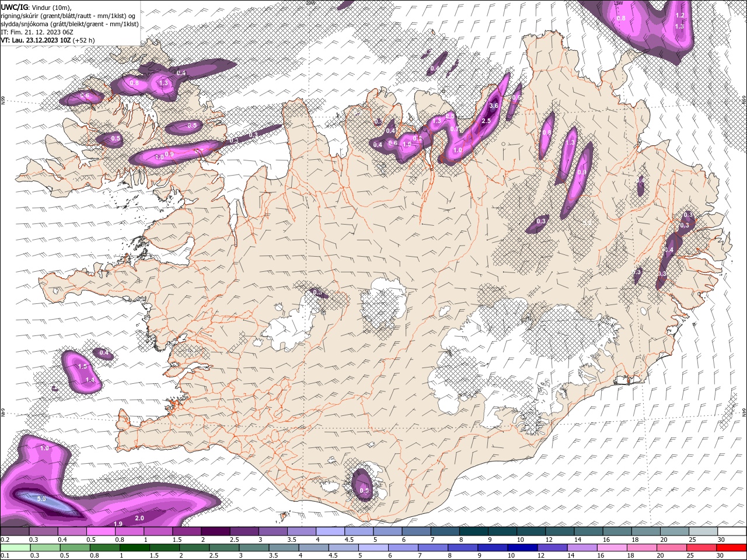Pick pale green lower swatch starting at 0.1
Image resolution: width=747 pixels, height=560 pixels.
click(x=15, y=548)
